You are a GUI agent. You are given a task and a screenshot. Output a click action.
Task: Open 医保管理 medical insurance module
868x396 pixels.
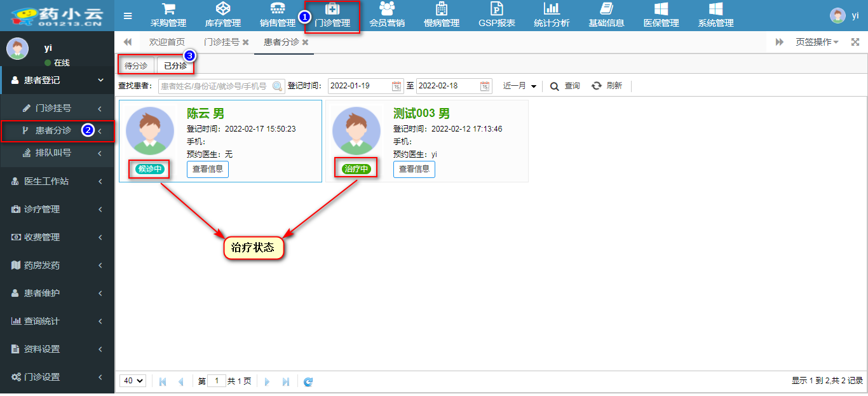click(661, 16)
